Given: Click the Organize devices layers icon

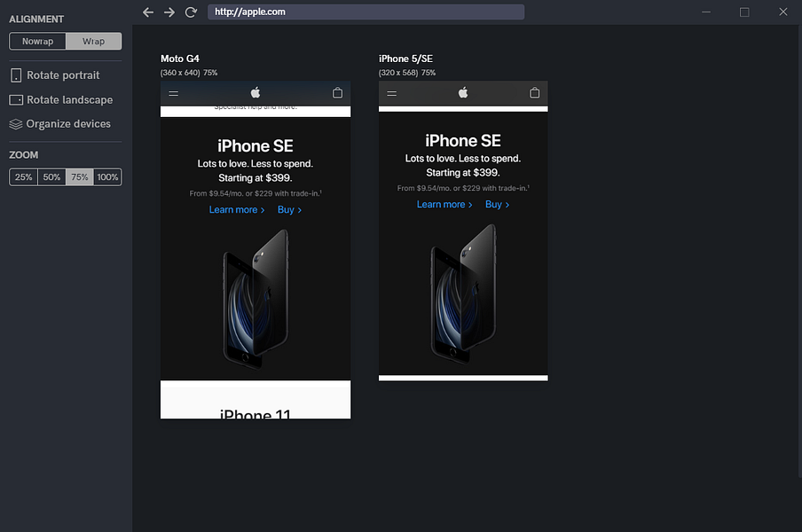Looking at the screenshot, I should tap(16, 124).
